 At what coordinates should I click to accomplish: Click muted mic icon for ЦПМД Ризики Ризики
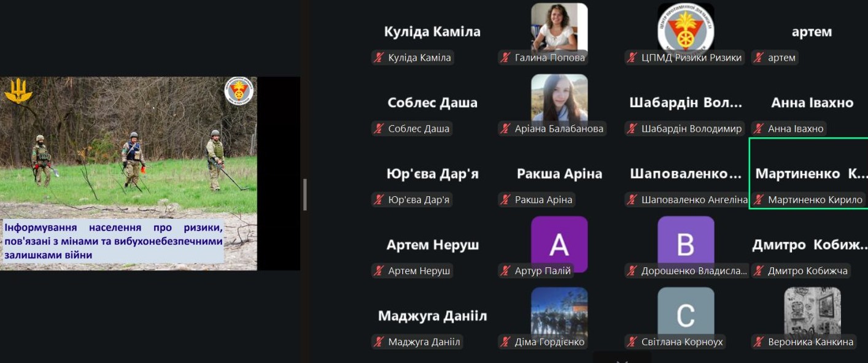tap(632, 58)
